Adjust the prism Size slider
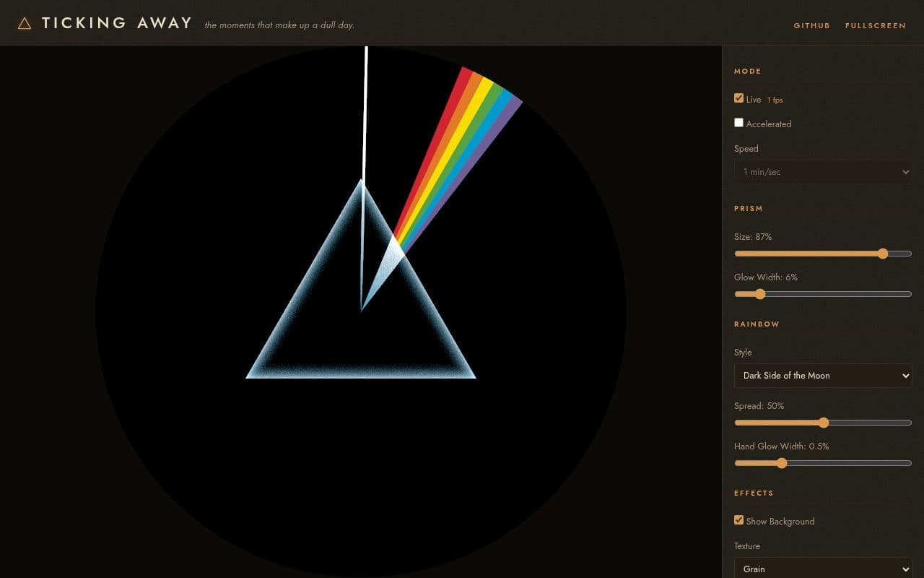 pyautogui.click(x=823, y=254)
